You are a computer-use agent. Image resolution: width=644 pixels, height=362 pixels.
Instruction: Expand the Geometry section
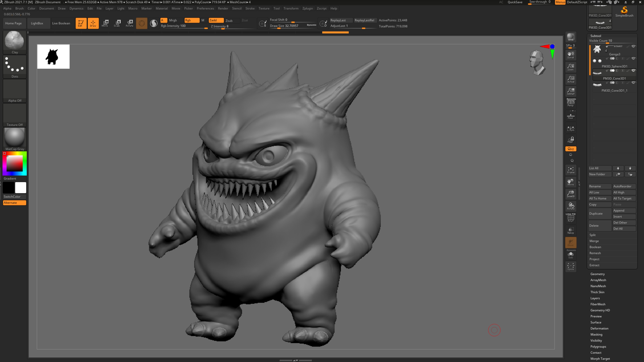point(597,274)
